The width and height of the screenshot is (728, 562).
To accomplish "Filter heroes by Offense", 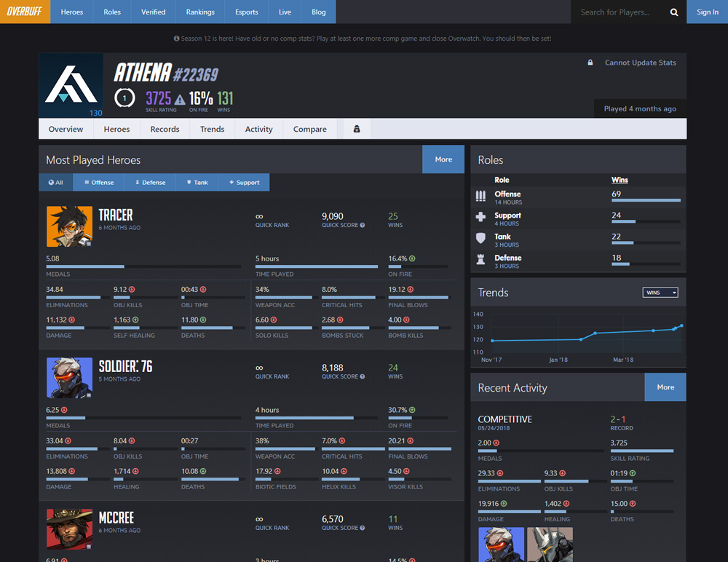I will (x=99, y=183).
